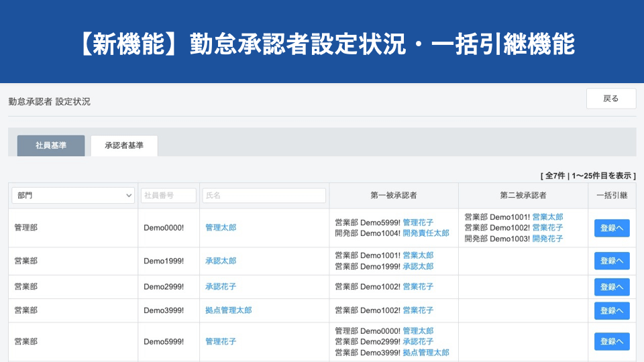Click the 戻る button

(x=610, y=99)
